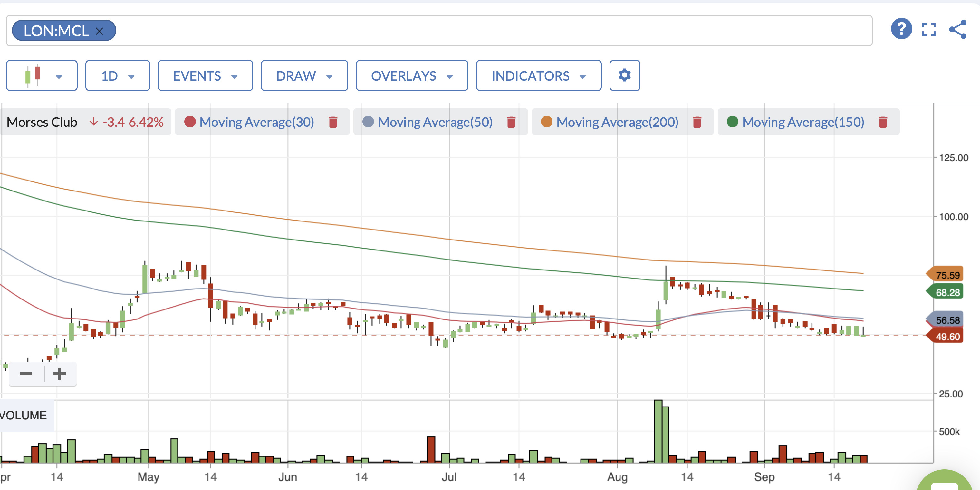Click the 100.00 price axis label
Image resolution: width=980 pixels, height=490 pixels.
coord(953,217)
